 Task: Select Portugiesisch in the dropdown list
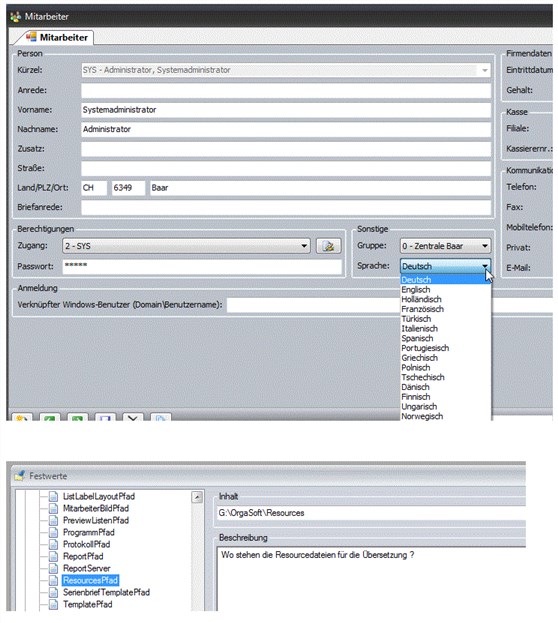click(x=446, y=348)
